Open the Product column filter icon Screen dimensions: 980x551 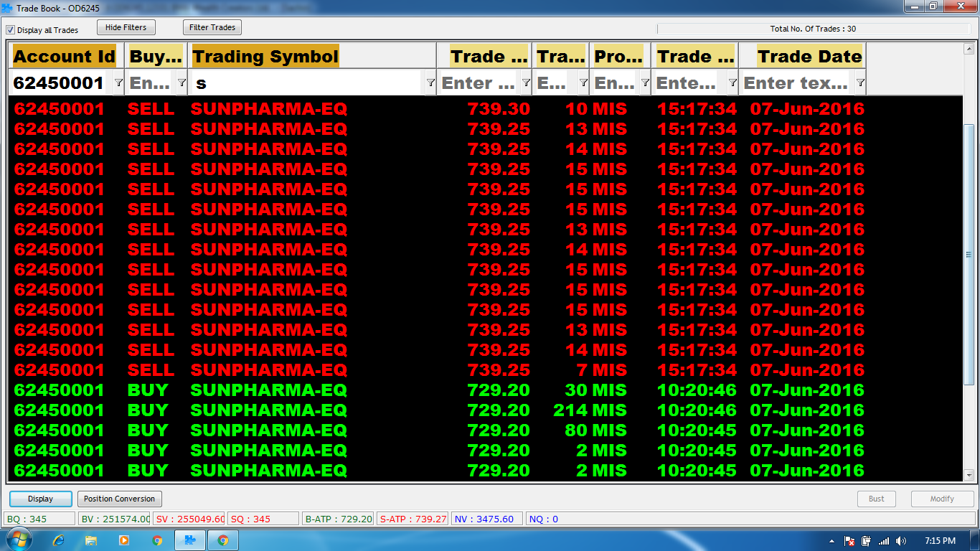click(645, 83)
